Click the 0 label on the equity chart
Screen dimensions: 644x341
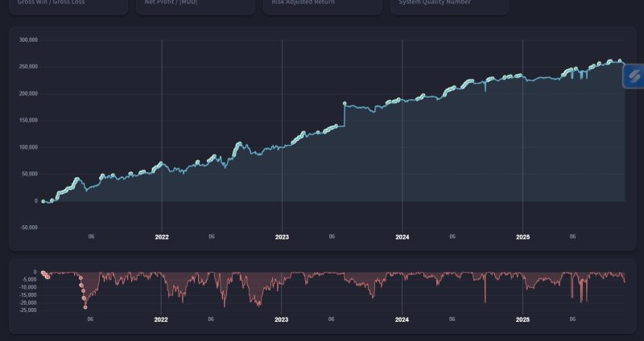click(35, 201)
